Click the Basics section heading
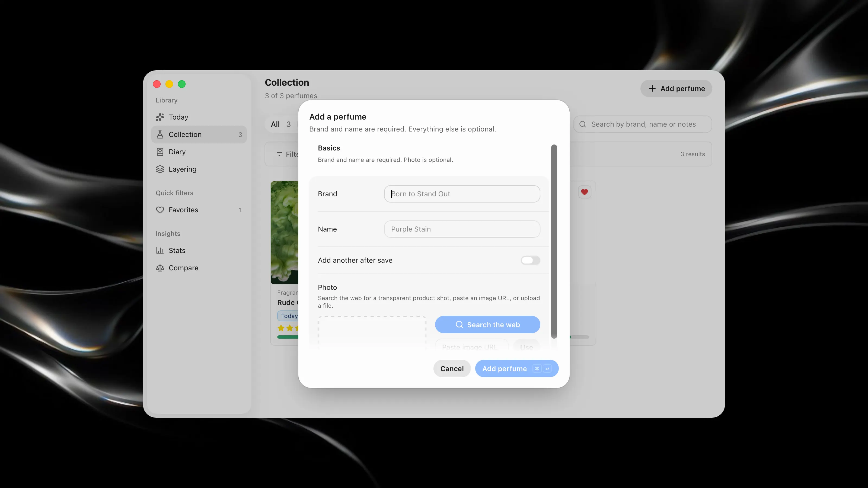Image resolution: width=868 pixels, height=488 pixels. [329, 148]
